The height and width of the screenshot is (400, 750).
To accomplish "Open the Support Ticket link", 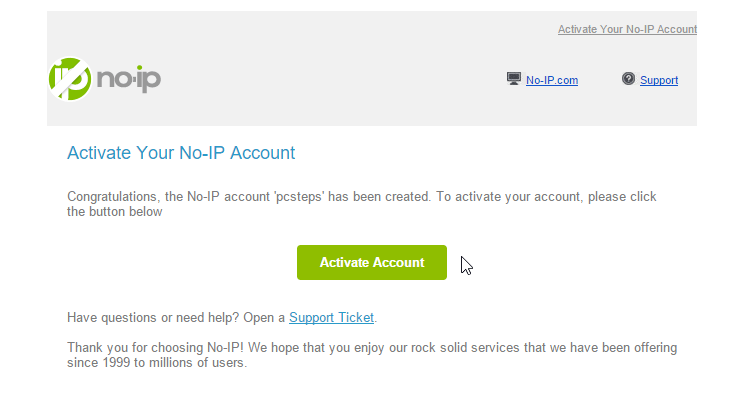I will [331, 318].
